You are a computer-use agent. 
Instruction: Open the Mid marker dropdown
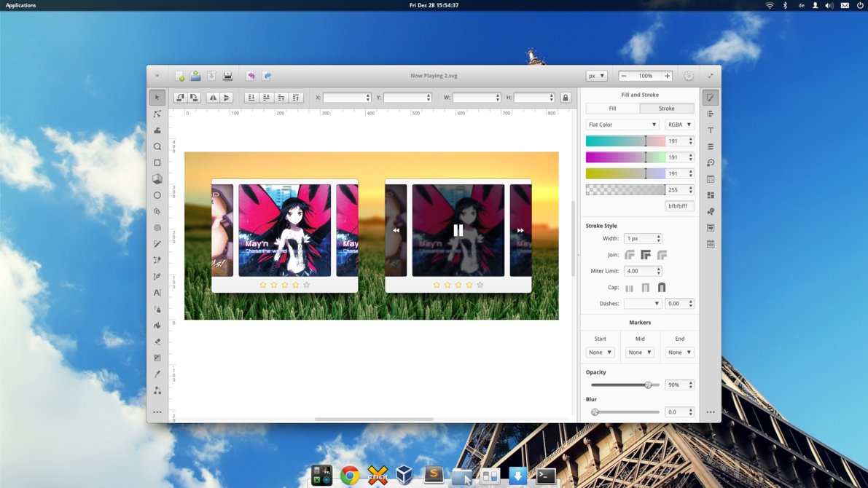tap(639, 352)
